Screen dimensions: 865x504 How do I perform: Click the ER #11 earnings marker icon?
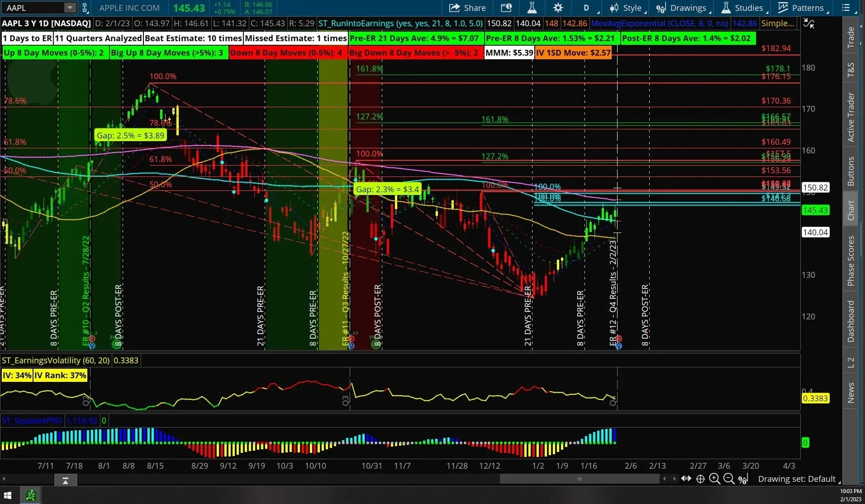point(351,339)
